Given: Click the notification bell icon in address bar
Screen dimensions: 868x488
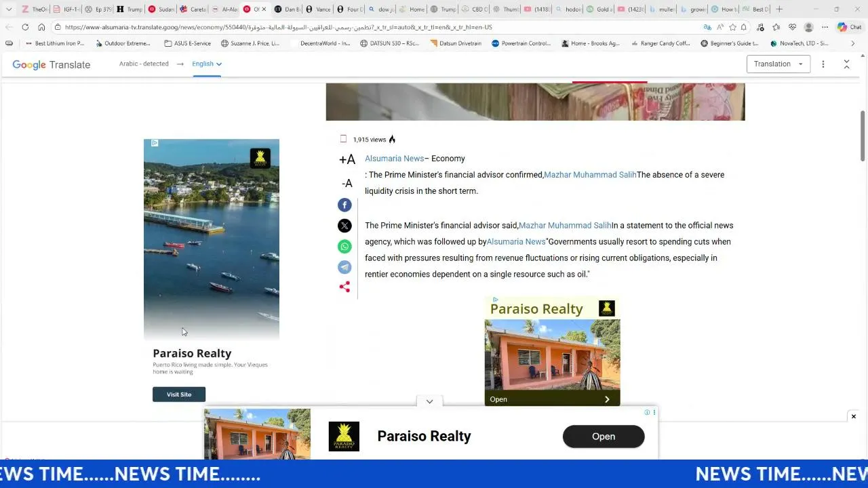Looking at the screenshot, I should click(x=744, y=27).
